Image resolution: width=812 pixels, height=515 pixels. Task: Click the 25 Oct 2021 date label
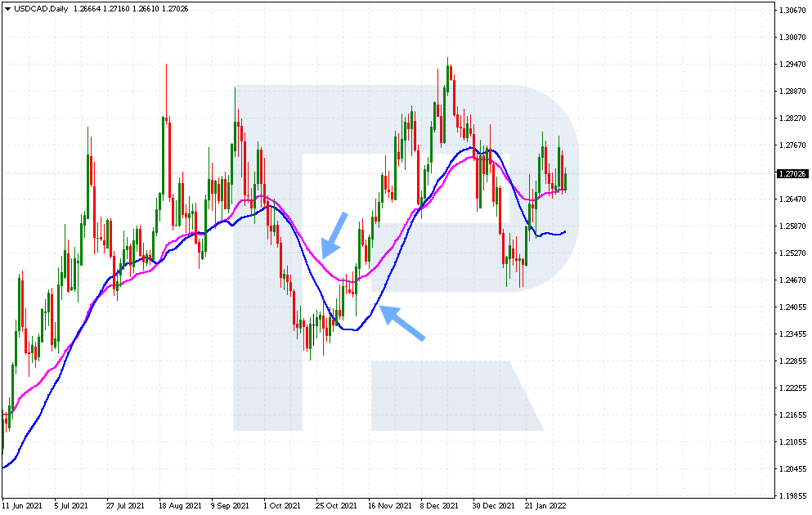[336, 506]
